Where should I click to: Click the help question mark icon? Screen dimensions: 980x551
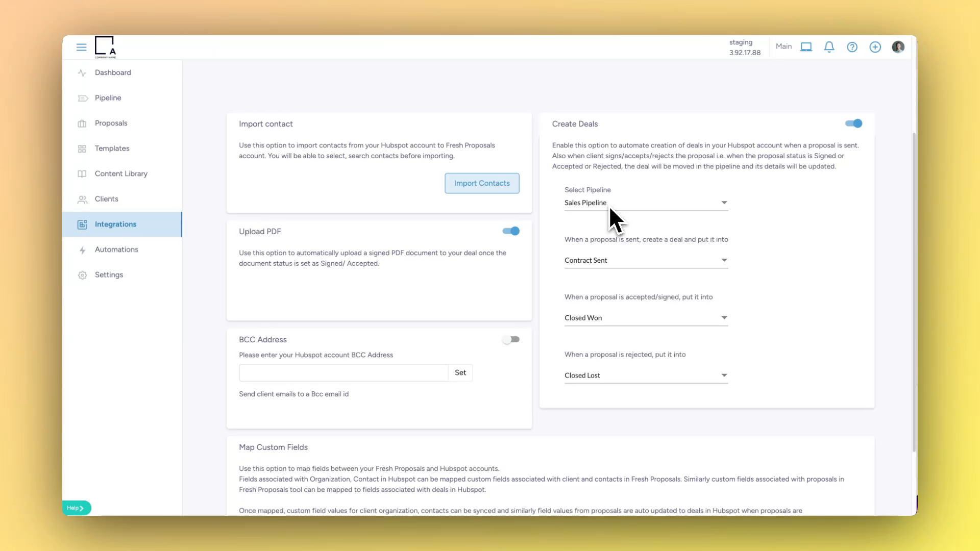852,47
